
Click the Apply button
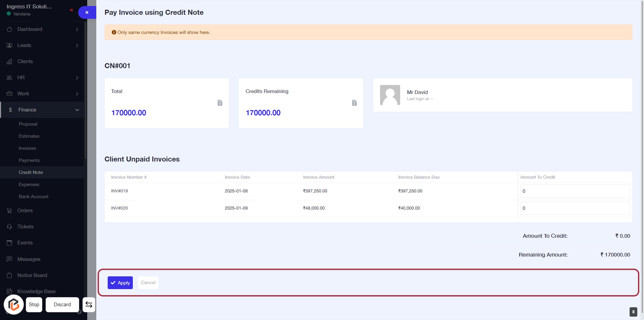pyautogui.click(x=120, y=283)
